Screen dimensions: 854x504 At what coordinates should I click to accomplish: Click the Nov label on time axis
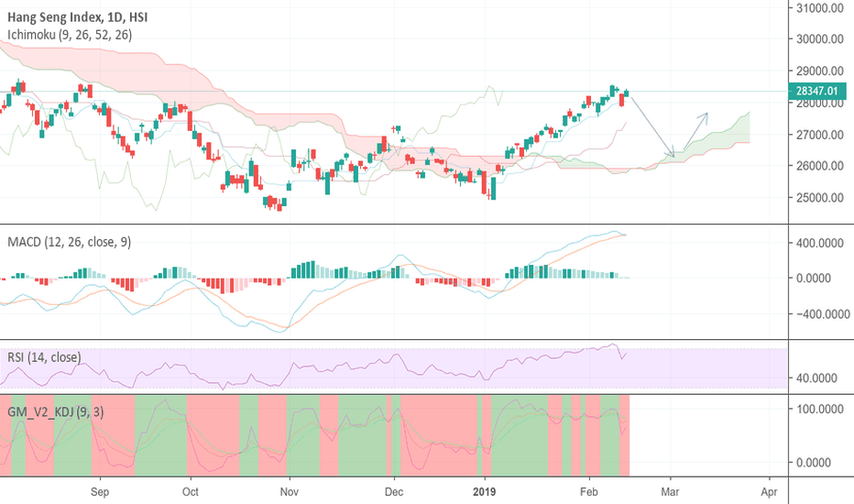tap(290, 492)
